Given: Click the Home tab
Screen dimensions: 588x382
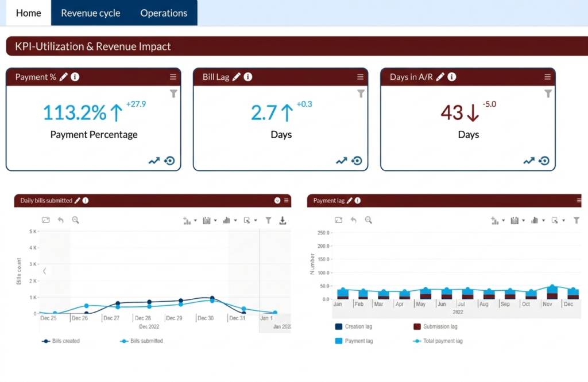Looking at the screenshot, I should click(x=28, y=13).
